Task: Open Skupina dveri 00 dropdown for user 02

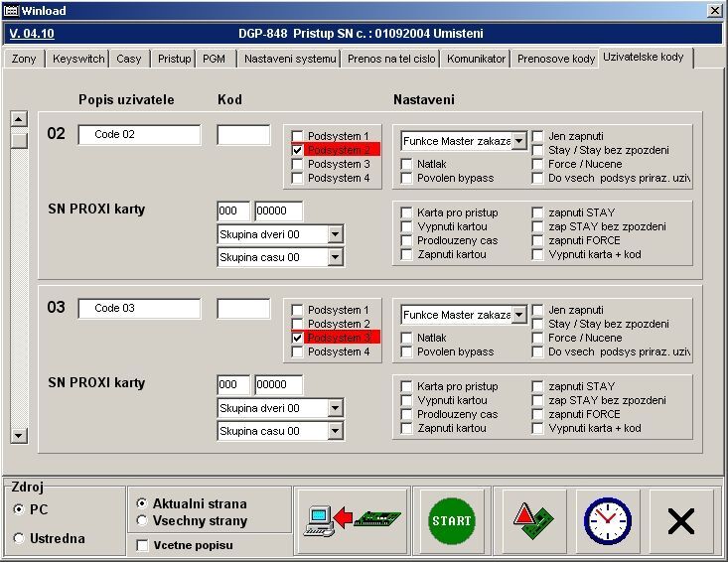Action: 335,234
